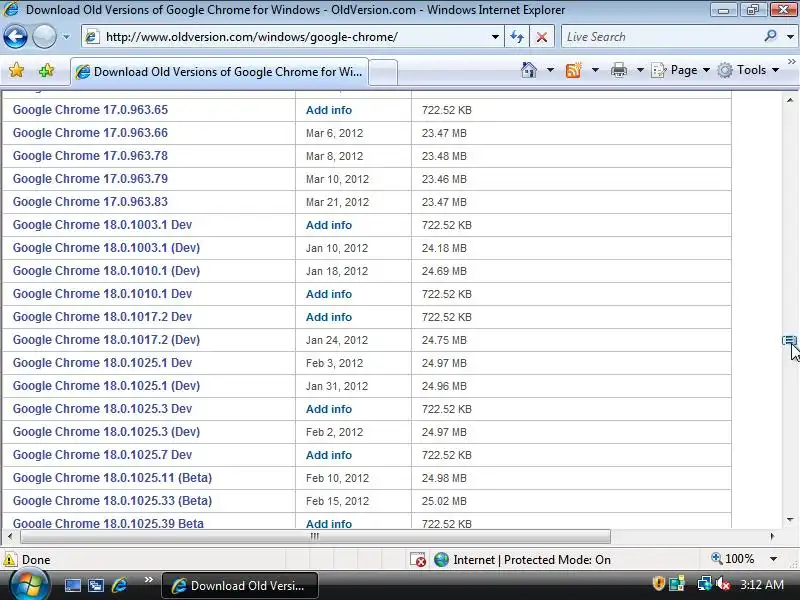Open Google Chrome 17.0.963.79 link
The image size is (800, 600).
click(x=90, y=179)
